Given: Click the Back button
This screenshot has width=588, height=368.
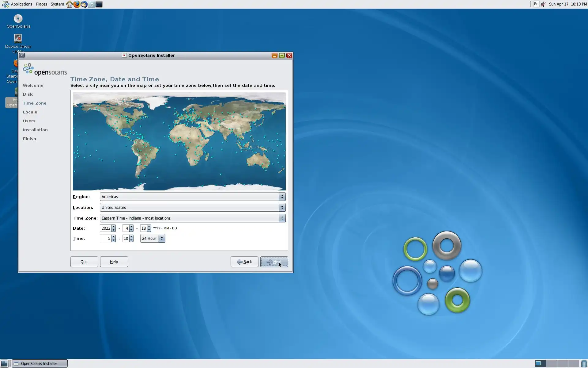Looking at the screenshot, I should coord(244,262).
